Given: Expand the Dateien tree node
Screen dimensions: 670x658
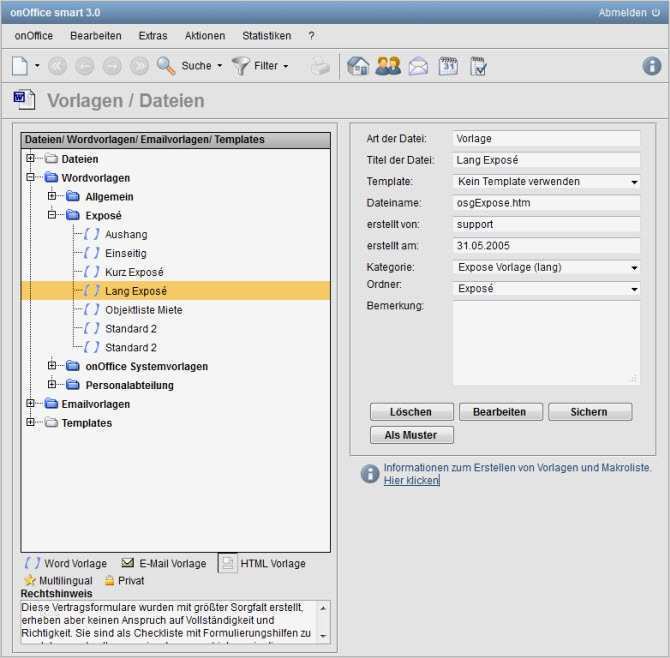Looking at the screenshot, I should click(x=30, y=159).
